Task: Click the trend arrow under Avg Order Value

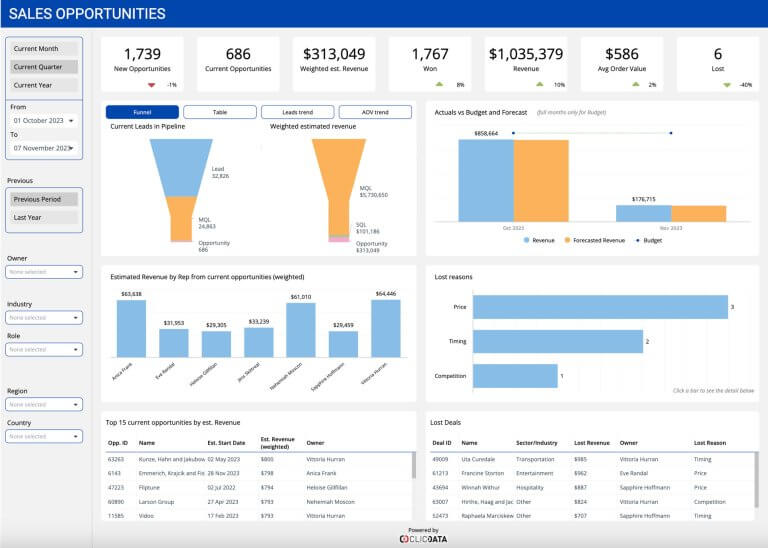Action: pos(632,85)
